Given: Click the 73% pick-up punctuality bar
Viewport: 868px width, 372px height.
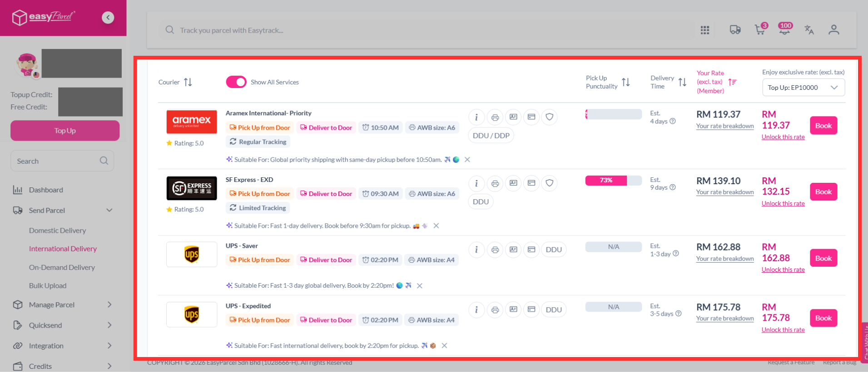Looking at the screenshot, I should [x=614, y=181].
